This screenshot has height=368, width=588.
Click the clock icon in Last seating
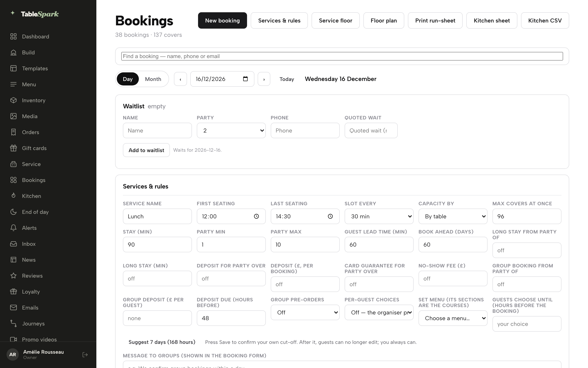[x=330, y=216]
